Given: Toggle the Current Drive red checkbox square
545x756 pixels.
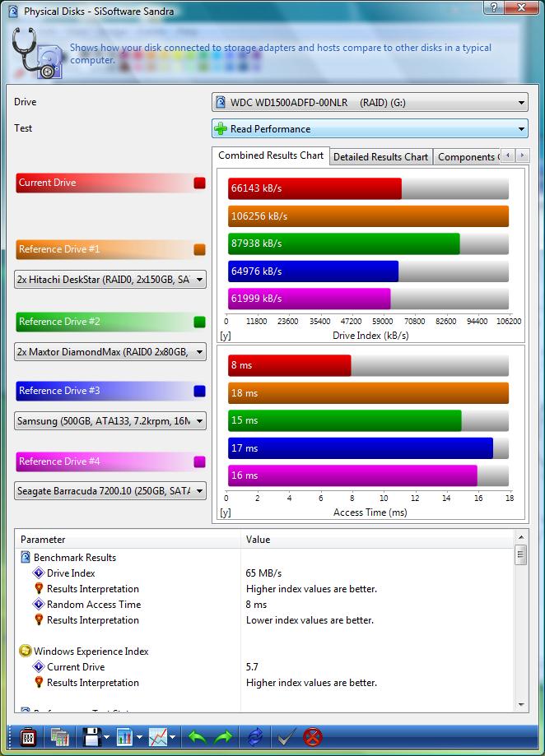Looking at the screenshot, I should click(x=200, y=183).
